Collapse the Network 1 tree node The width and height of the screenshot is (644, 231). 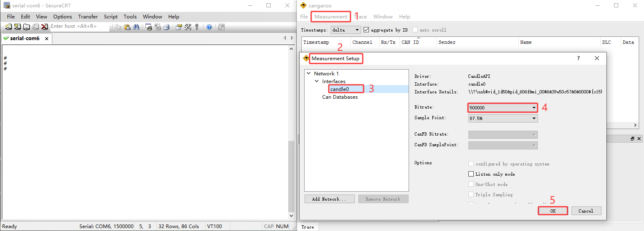point(309,74)
